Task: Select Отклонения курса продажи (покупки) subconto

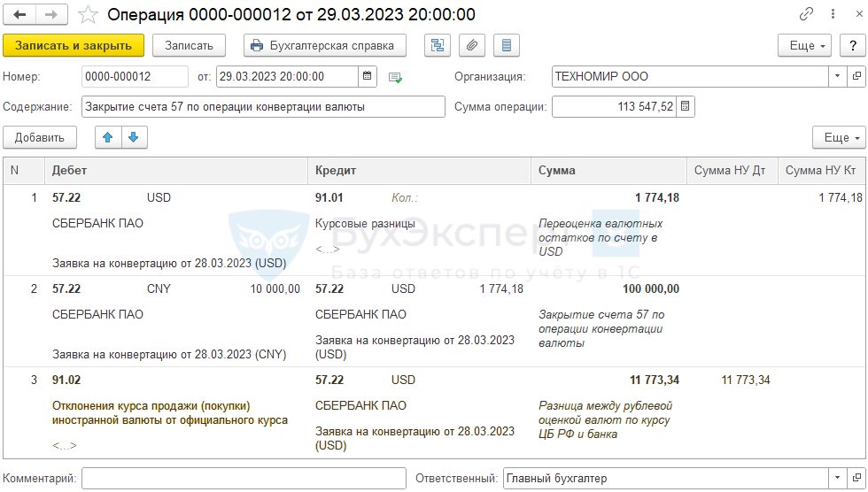Action: pyautogui.click(x=170, y=413)
